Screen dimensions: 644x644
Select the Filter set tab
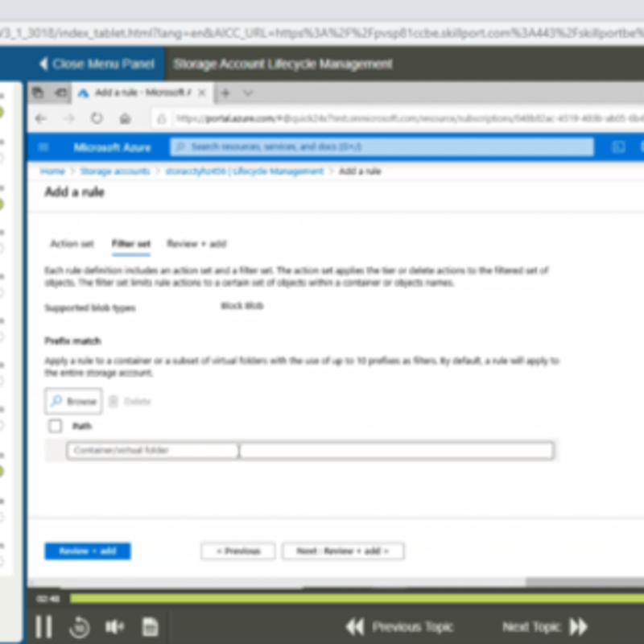click(131, 244)
